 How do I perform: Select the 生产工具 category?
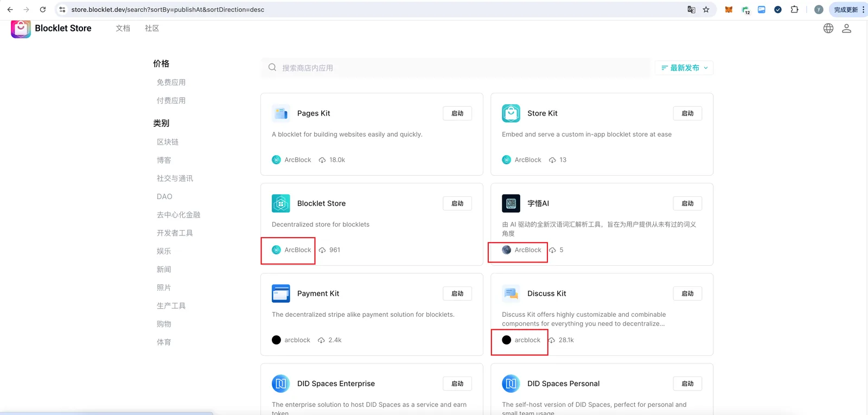pyautogui.click(x=171, y=306)
